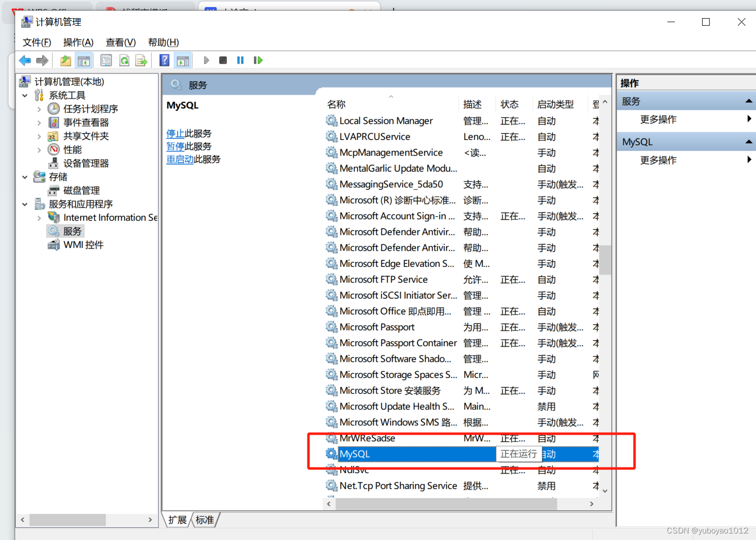Collapse the 服务和应用程序 tree node
The width and height of the screenshot is (756, 540).
coord(25,204)
